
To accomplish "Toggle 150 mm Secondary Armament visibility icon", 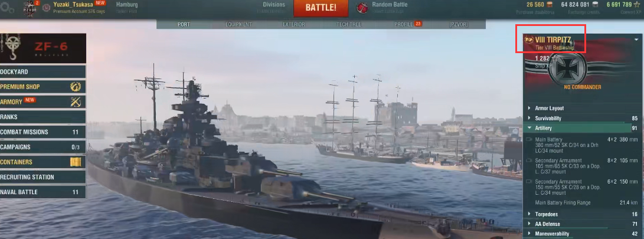I will 529,182.
